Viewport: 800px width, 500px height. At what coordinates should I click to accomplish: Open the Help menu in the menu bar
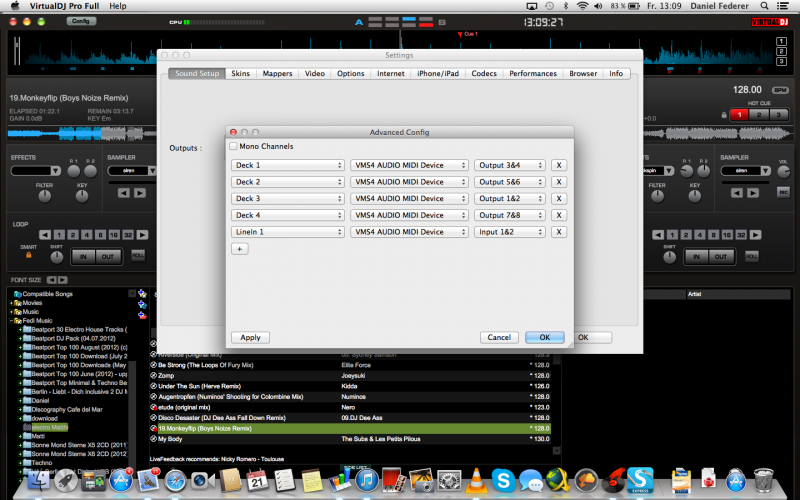point(118,6)
